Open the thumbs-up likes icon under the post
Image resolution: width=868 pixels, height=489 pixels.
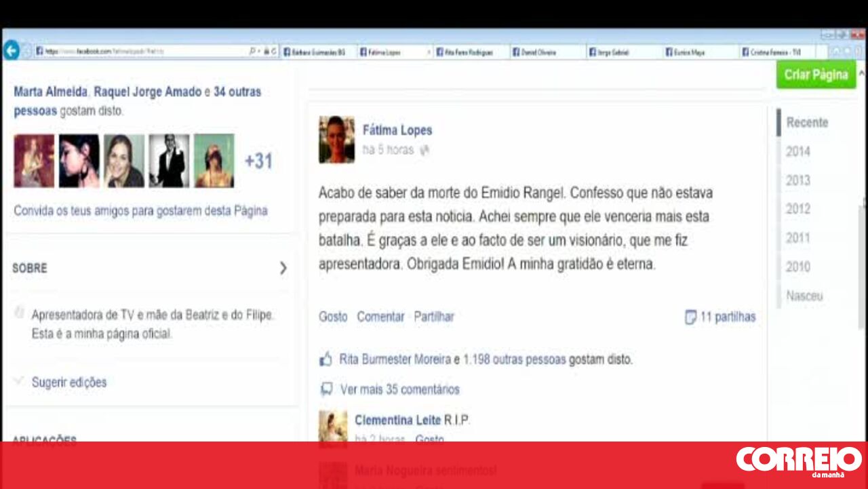tap(326, 359)
